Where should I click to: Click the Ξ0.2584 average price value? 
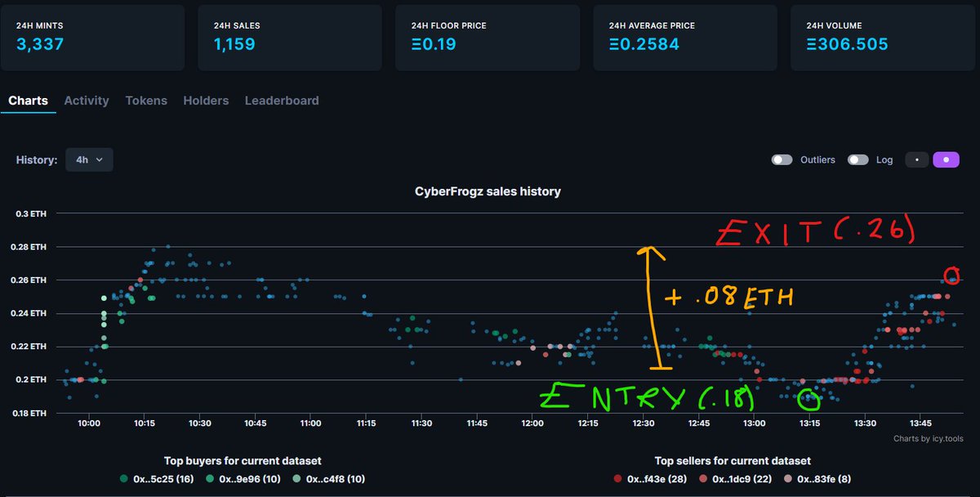point(644,44)
